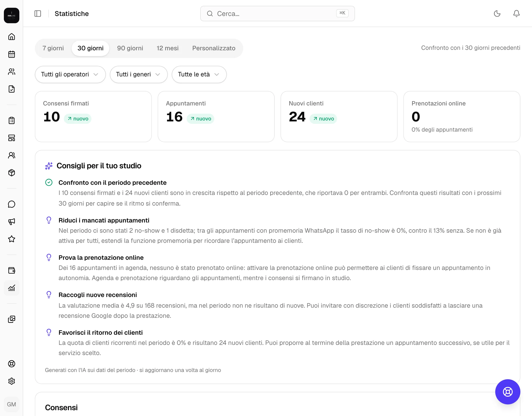Click the floating purple help button
532x416 pixels.
point(508,392)
